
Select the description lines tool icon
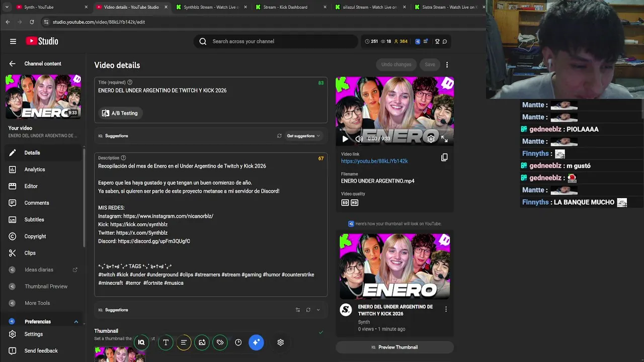[x=184, y=342]
